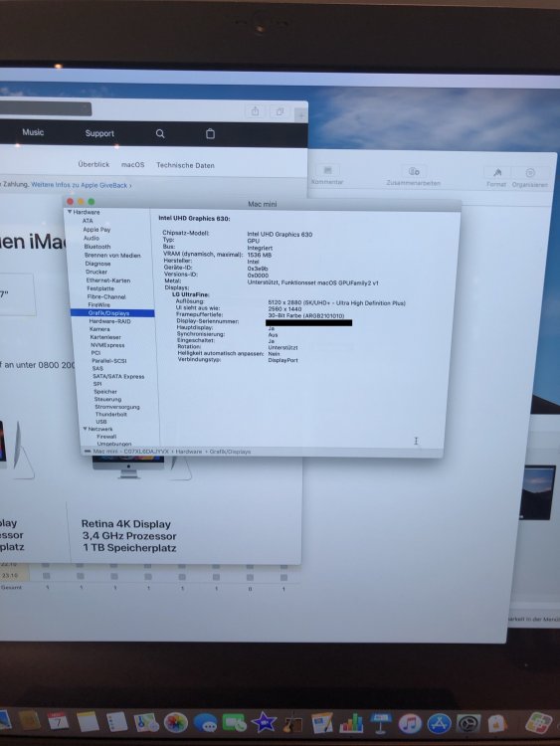
Task: Open the Apple site search magnifier
Action: pyautogui.click(x=160, y=133)
